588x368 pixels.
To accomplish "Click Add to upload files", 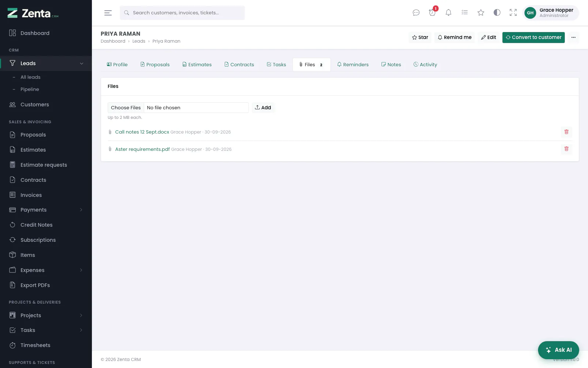I will tap(263, 107).
